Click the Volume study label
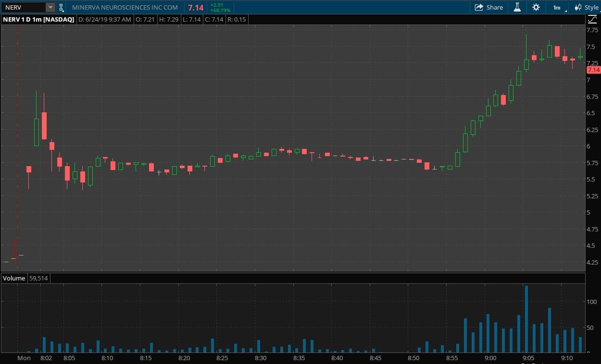601x364 pixels. (x=13, y=278)
